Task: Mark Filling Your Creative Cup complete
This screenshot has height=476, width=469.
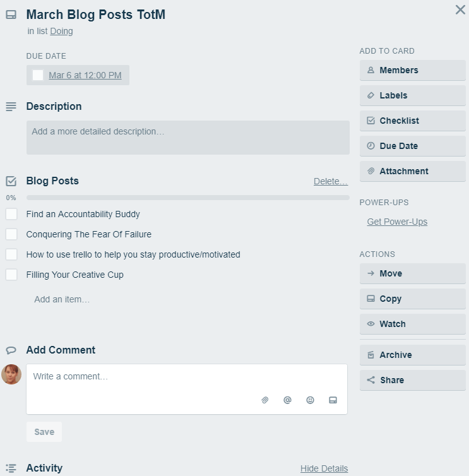Action: click(11, 275)
